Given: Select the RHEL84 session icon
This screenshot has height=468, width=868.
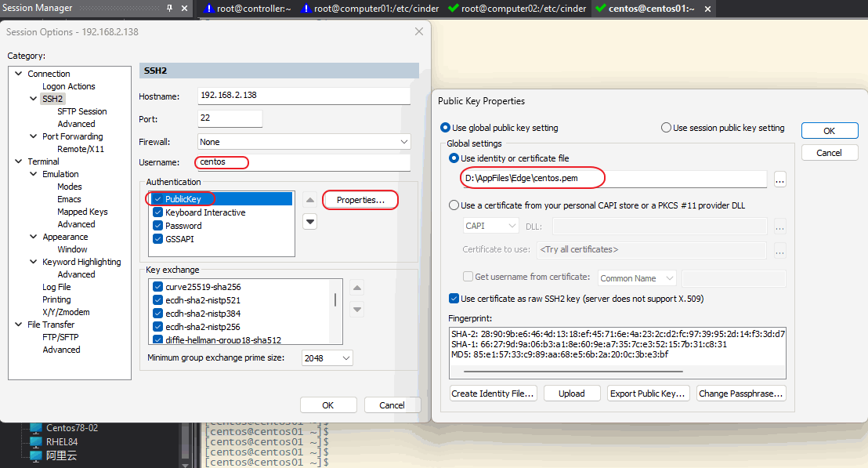Looking at the screenshot, I should [x=35, y=441].
